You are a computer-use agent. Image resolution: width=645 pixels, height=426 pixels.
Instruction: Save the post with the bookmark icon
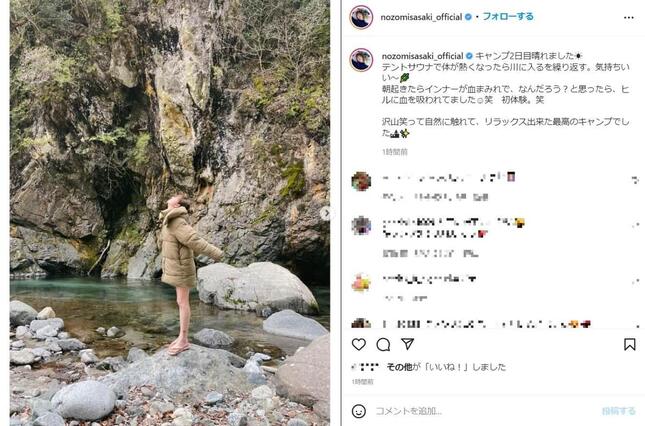[x=629, y=345]
